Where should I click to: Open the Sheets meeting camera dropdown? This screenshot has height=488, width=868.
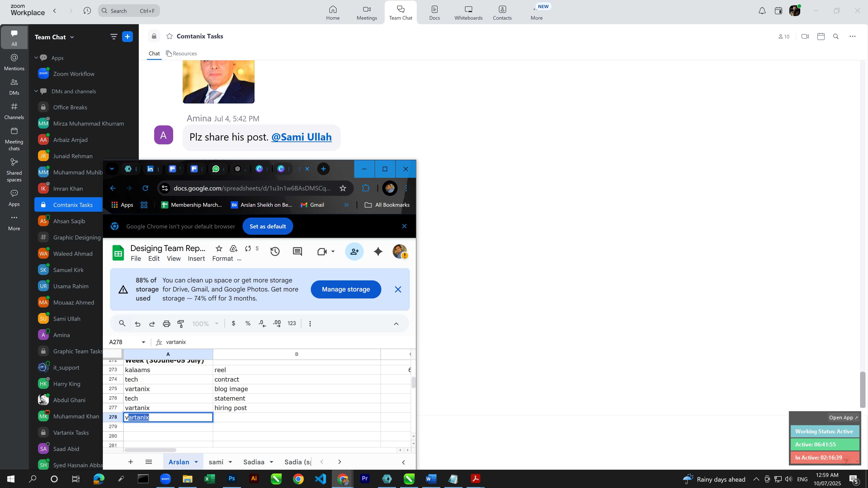[x=333, y=252]
